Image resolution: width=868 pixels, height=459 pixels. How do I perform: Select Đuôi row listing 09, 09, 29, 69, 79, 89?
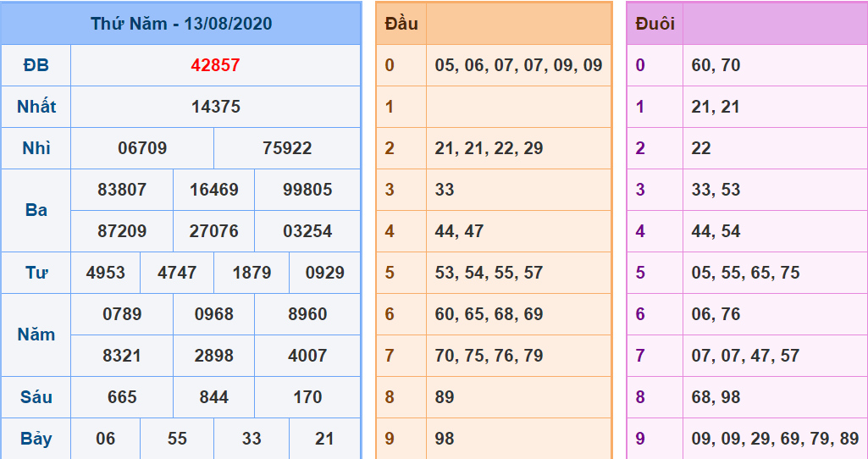[774, 439]
